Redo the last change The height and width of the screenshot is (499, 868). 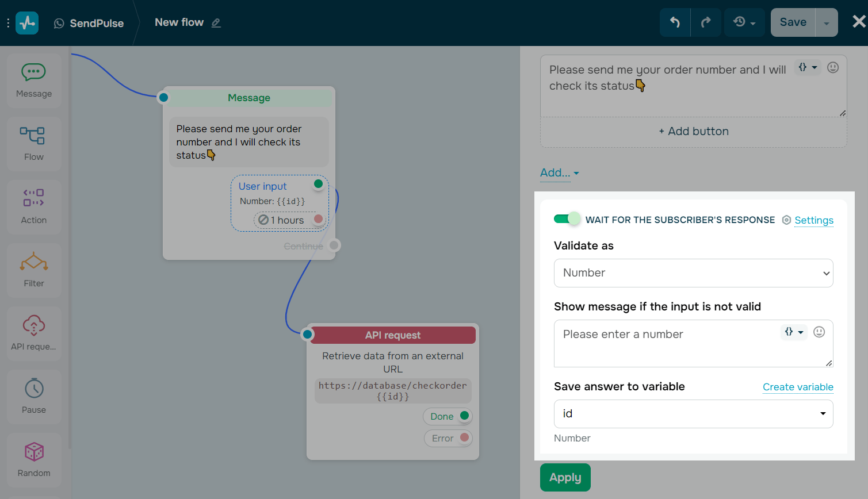[706, 22]
